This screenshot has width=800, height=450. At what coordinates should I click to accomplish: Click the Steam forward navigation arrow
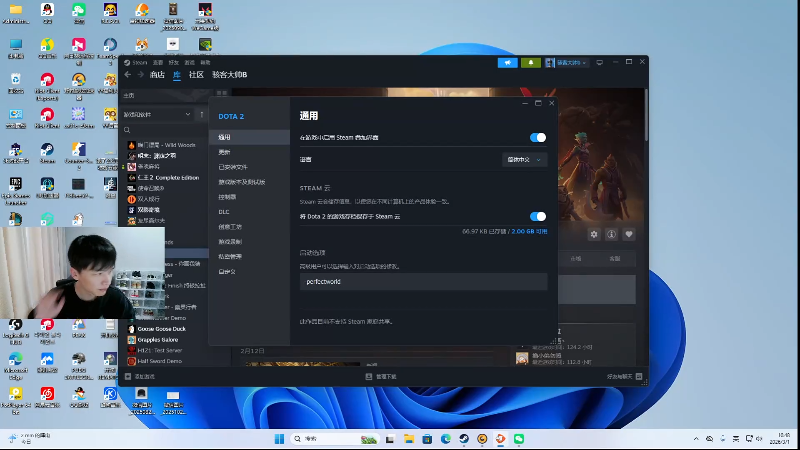(x=140, y=74)
